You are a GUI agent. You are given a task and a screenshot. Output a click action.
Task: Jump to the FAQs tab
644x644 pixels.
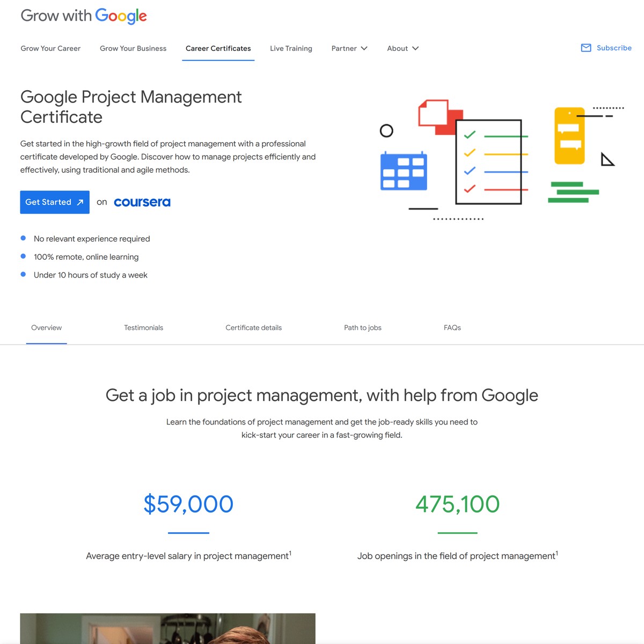pyautogui.click(x=452, y=327)
